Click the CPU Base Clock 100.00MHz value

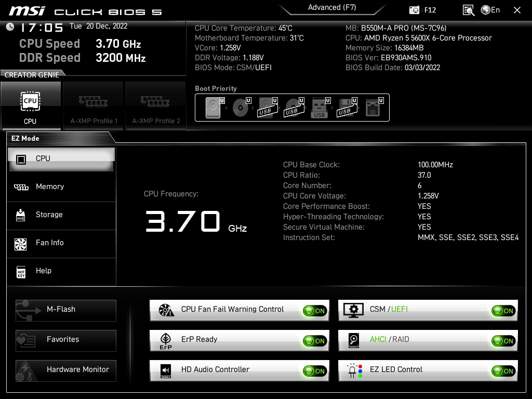click(435, 165)
